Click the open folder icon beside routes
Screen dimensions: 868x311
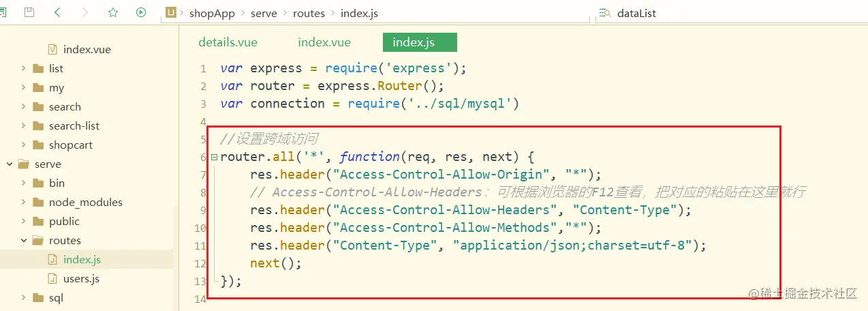(x=37, y=240)
